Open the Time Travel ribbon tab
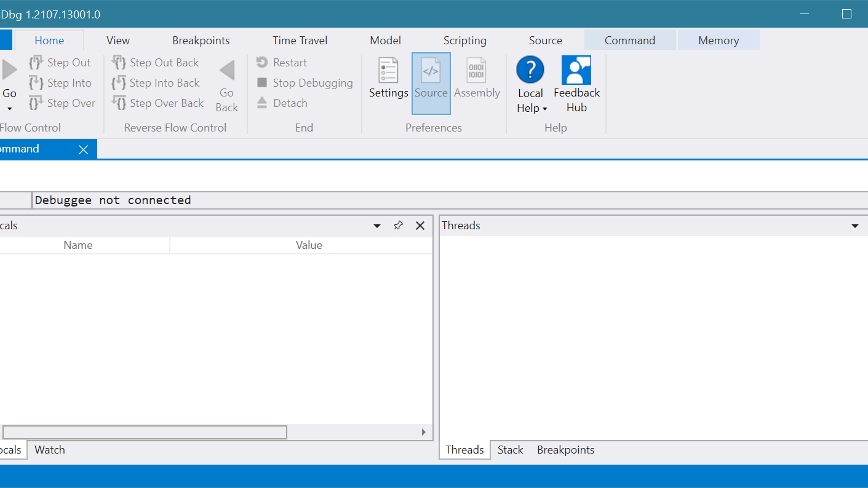Image resolution: width=868 pixels, height=488 pixels. [x=300, y=41]
